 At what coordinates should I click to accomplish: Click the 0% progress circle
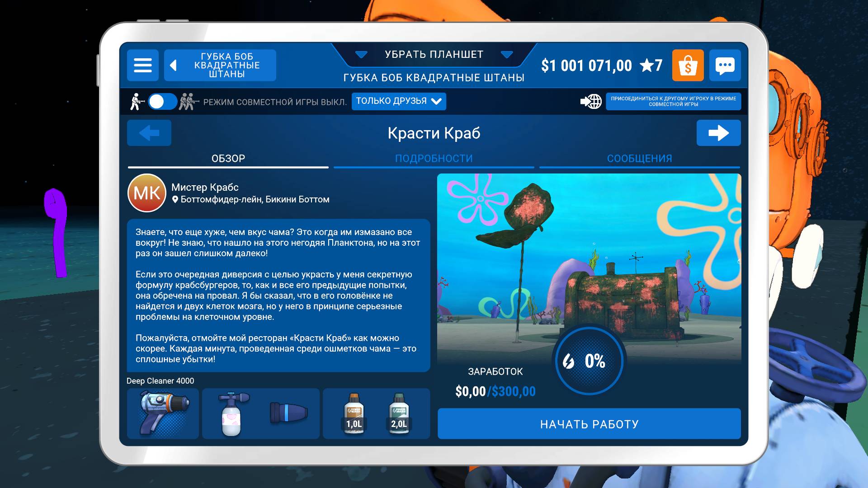click(589, 361)
